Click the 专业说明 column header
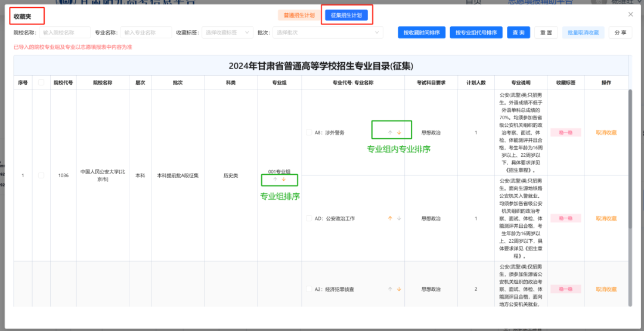Image resolution: width=644 pixels, height=331 pixels. click(x=521, y=82)
